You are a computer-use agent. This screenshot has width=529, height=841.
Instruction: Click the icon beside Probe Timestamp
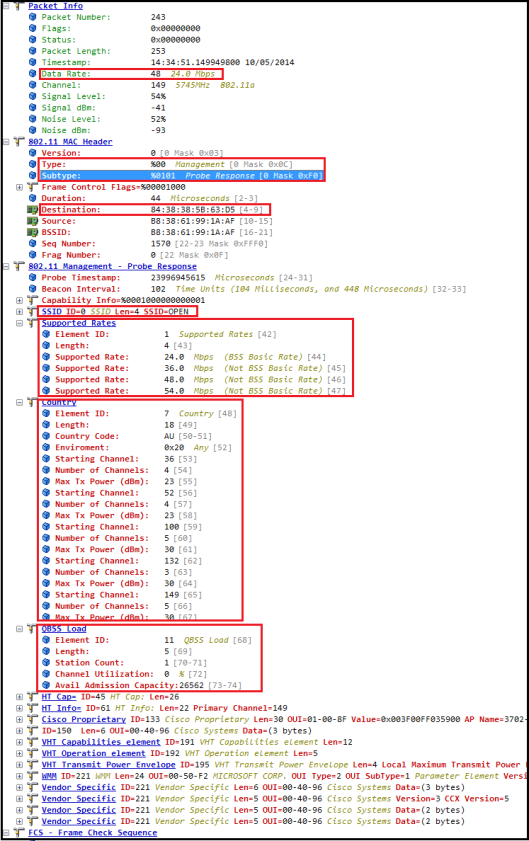[x=33, y=278]
